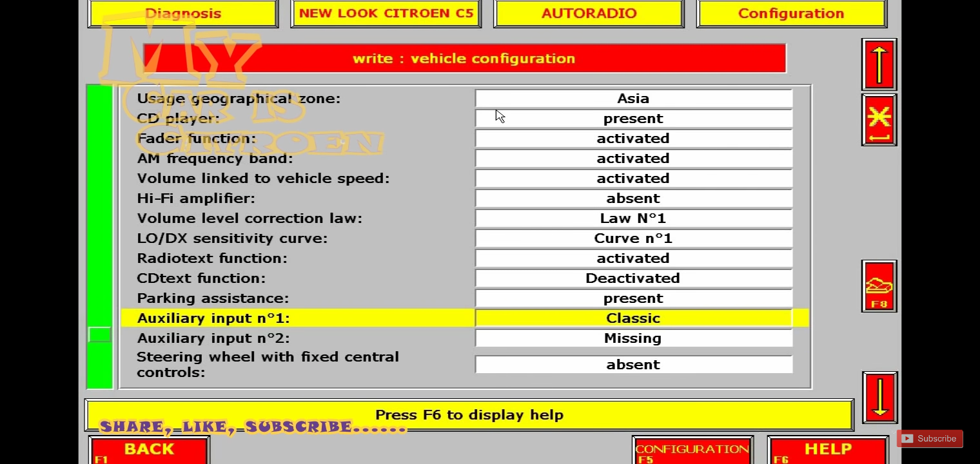Select the 'Volume level correction law:' label
980x464 pixels.
[x=250, y=218]
